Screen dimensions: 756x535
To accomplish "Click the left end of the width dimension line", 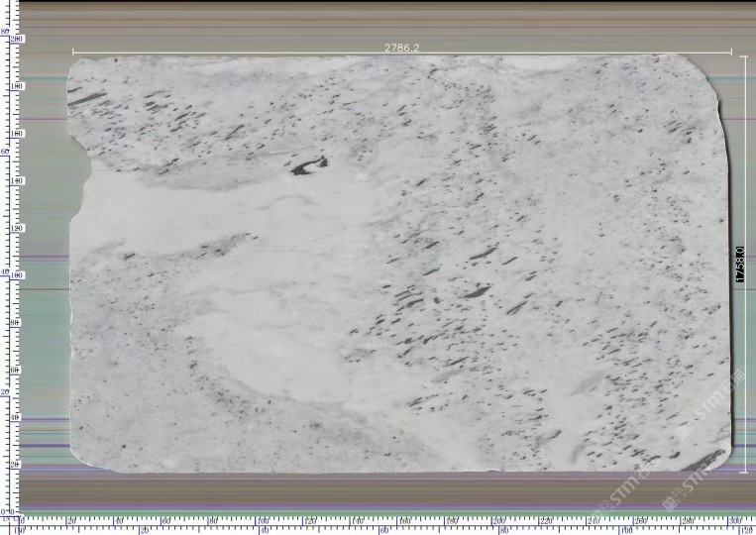I will point(72,53).
